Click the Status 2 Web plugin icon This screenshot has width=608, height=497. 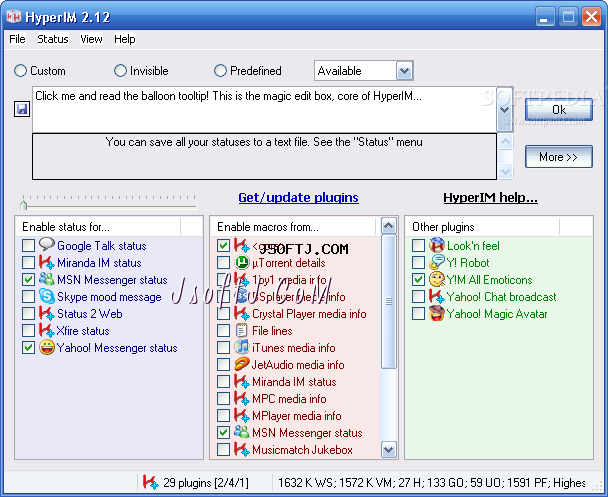click(47, 313)
